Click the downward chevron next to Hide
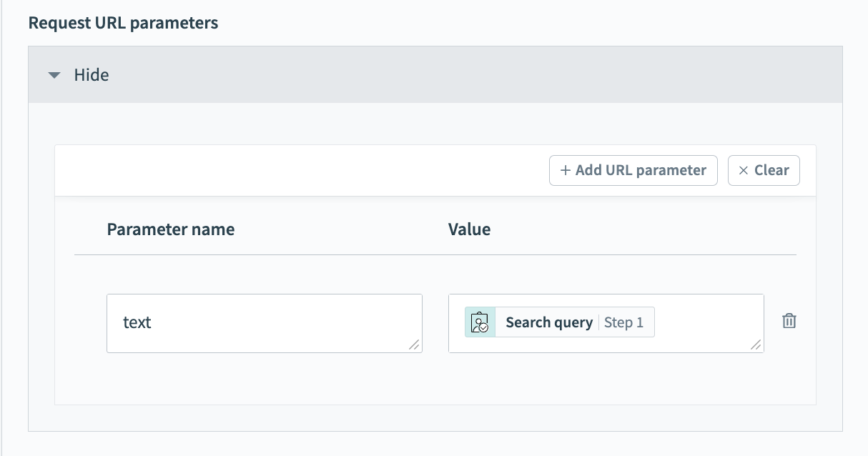The width and height of the screenshot is (868, 456). [54, 74]
